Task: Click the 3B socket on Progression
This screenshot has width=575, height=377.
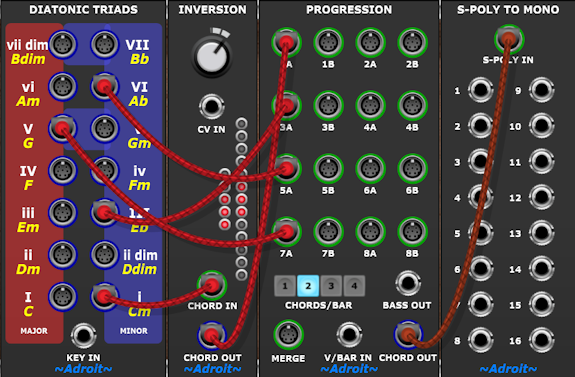Action: pos(328,105)
